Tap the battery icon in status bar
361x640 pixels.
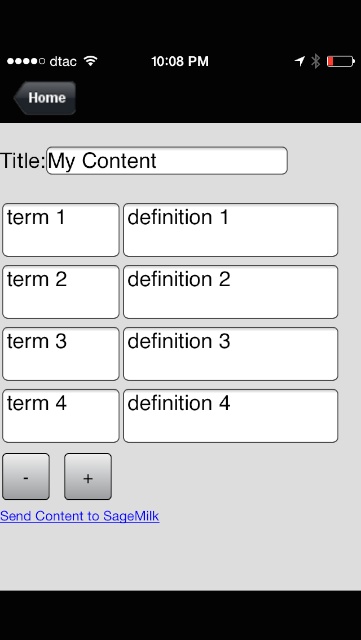click(341, 62)
